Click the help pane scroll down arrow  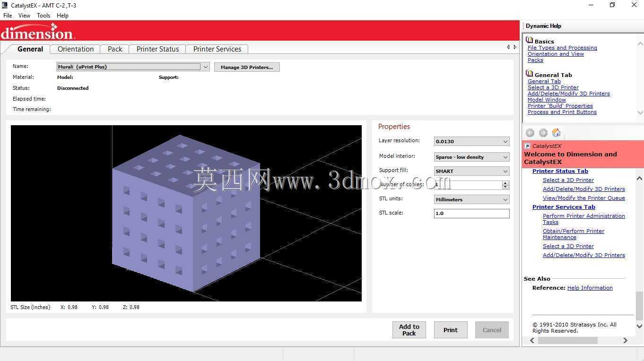coord(639,326)
